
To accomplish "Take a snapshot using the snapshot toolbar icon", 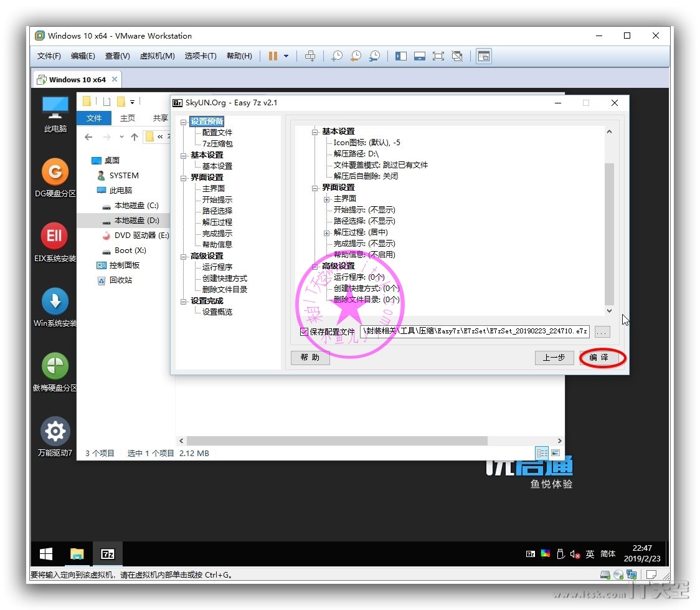I will coord(337,56).
